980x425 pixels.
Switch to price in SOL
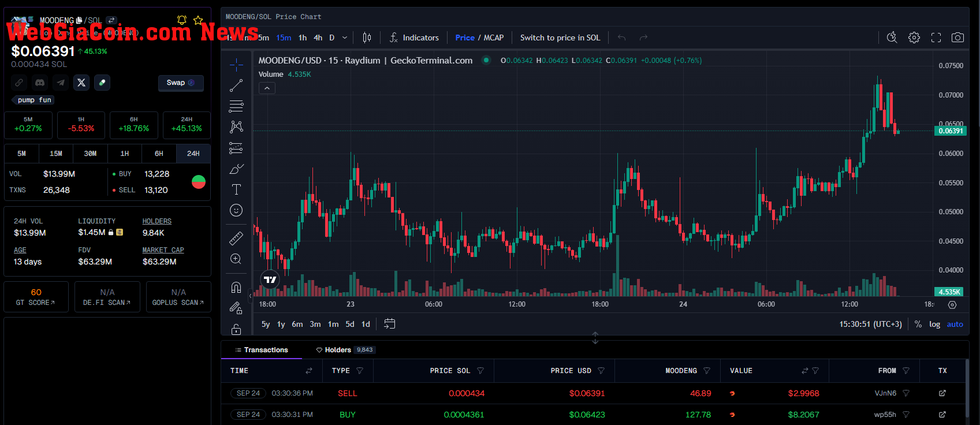tap(560, 38)
